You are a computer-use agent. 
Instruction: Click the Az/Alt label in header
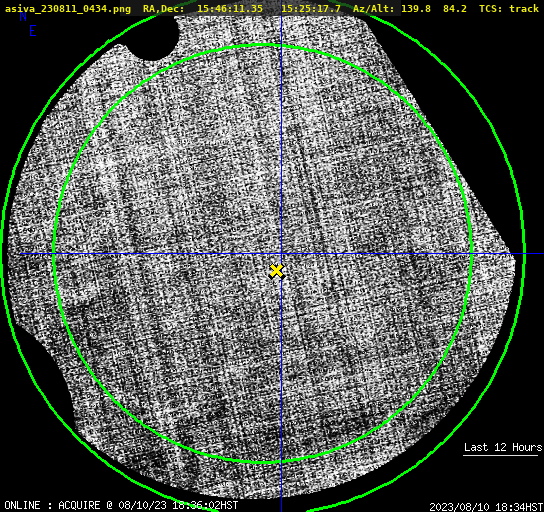click(374, 8)
